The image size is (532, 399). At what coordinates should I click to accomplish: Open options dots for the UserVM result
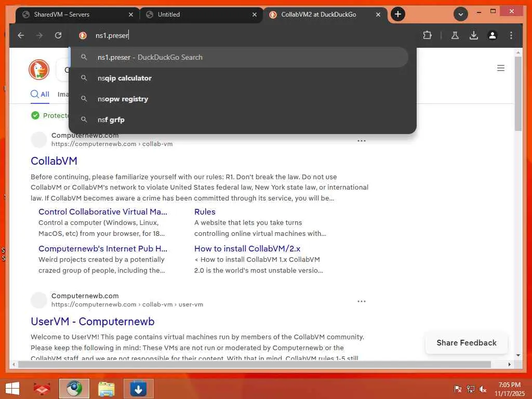coord(362,301)
